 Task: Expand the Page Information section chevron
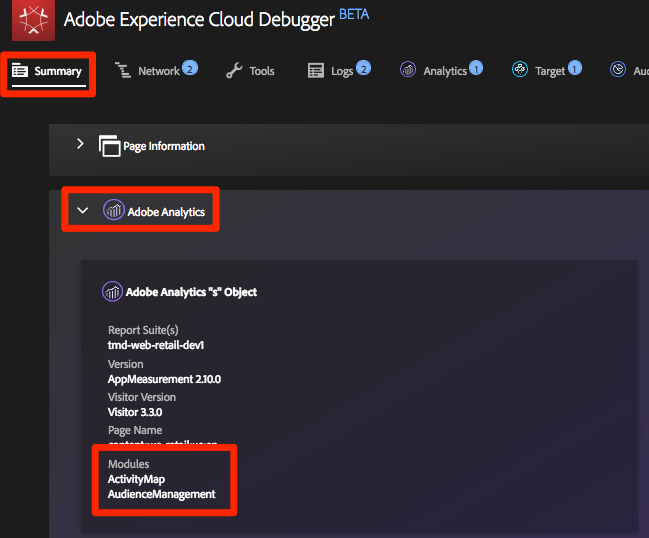pos(80,144)
